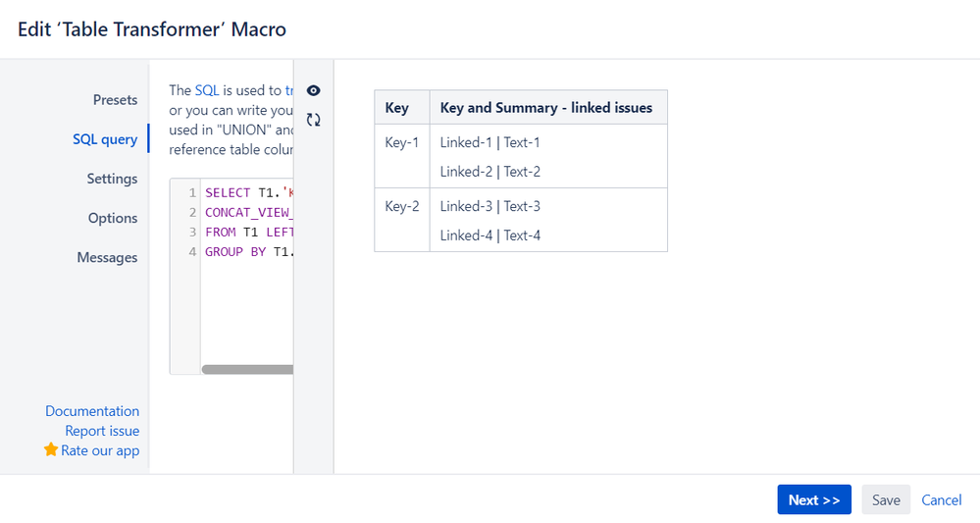Click the Report issue link
This screenshot has height=523, width=980.
[x=102, y=431]
